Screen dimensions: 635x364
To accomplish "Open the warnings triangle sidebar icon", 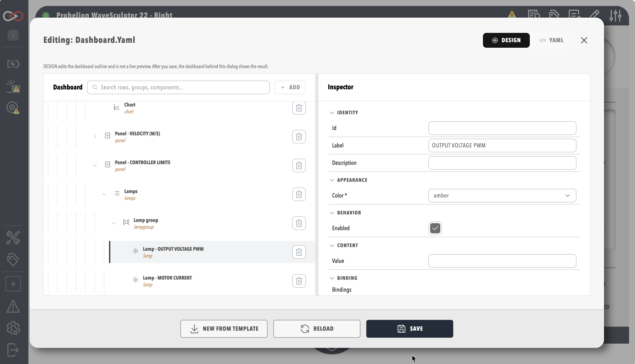I will click(x=13, y=306).
